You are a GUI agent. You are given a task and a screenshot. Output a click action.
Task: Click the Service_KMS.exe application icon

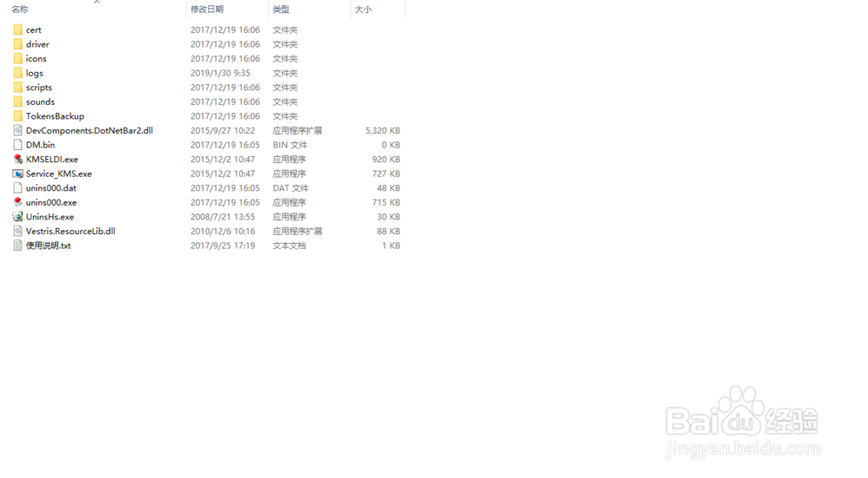(17, 174)
